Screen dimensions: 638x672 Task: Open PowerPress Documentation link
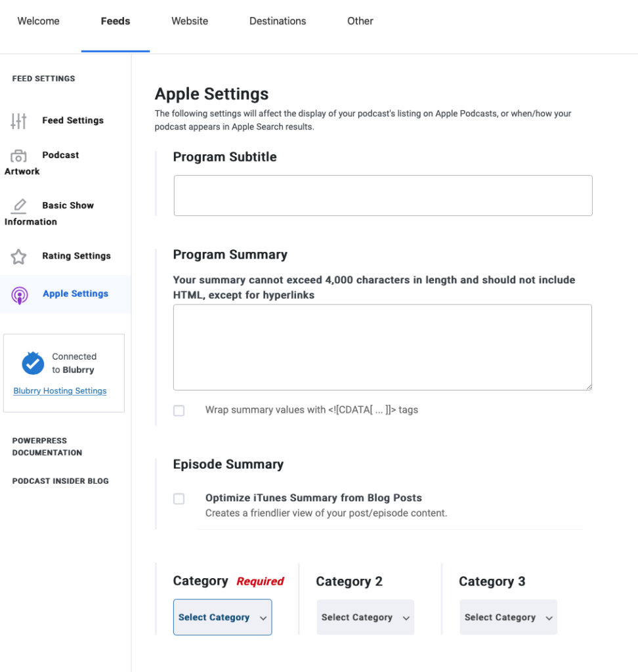click(47, 446)
